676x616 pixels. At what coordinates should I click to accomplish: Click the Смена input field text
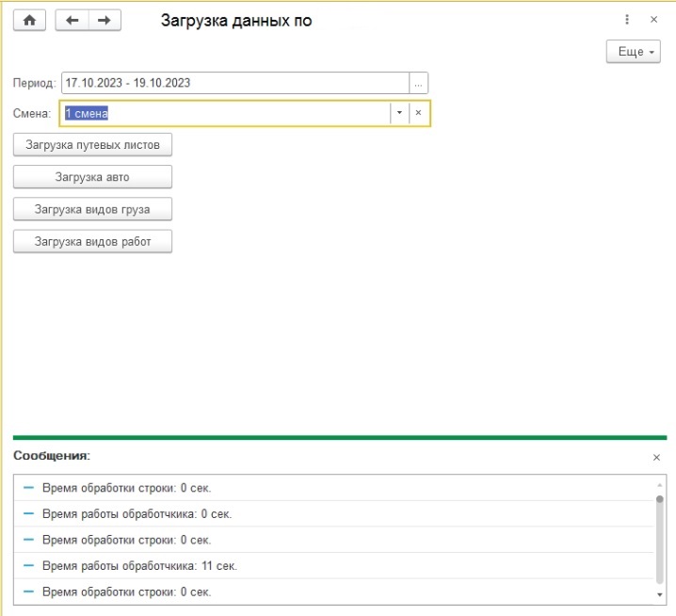[x=226, y=113]
